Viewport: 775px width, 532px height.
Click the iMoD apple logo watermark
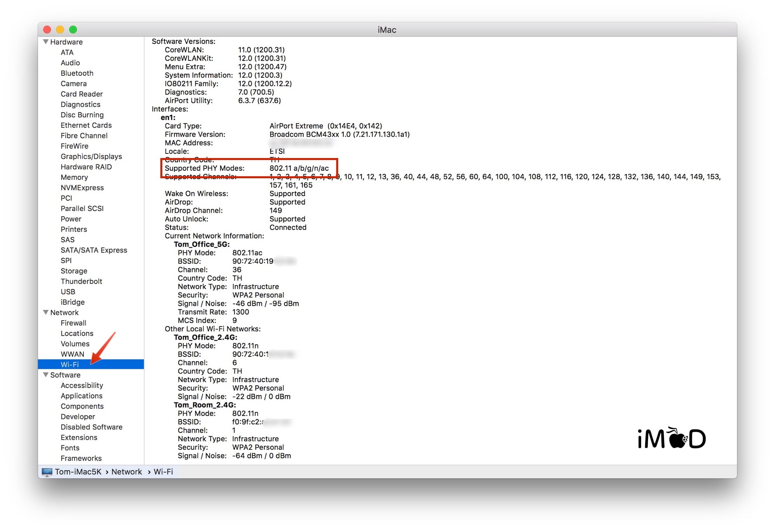pyautogui.click(x=678, y=438)
